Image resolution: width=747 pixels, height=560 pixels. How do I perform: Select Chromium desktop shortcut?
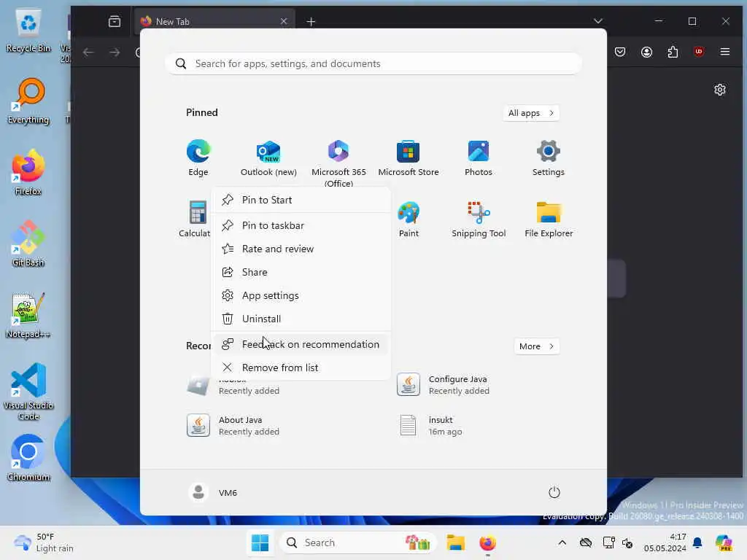tap(28, 458)
